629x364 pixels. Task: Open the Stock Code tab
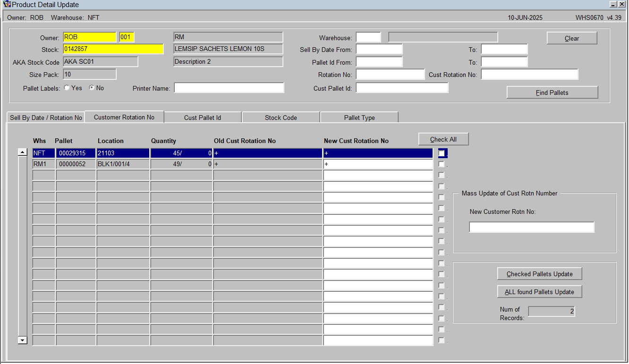281,118
